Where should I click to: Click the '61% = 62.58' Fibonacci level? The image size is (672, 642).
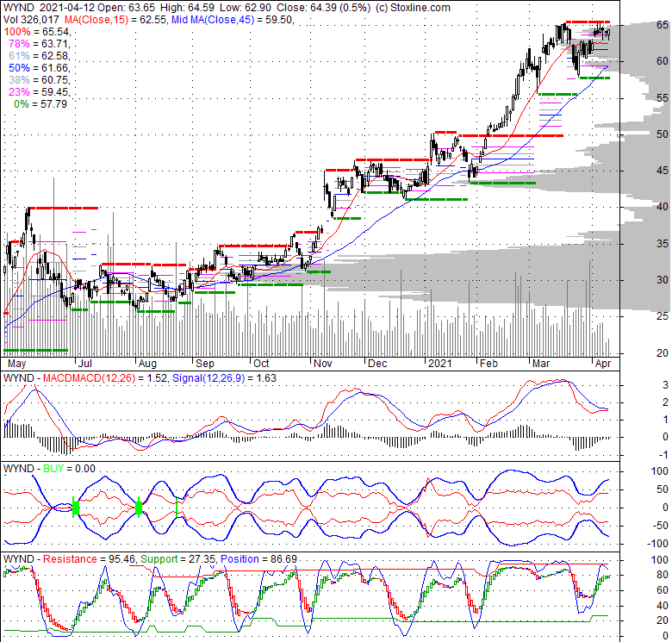coord(39,56)
